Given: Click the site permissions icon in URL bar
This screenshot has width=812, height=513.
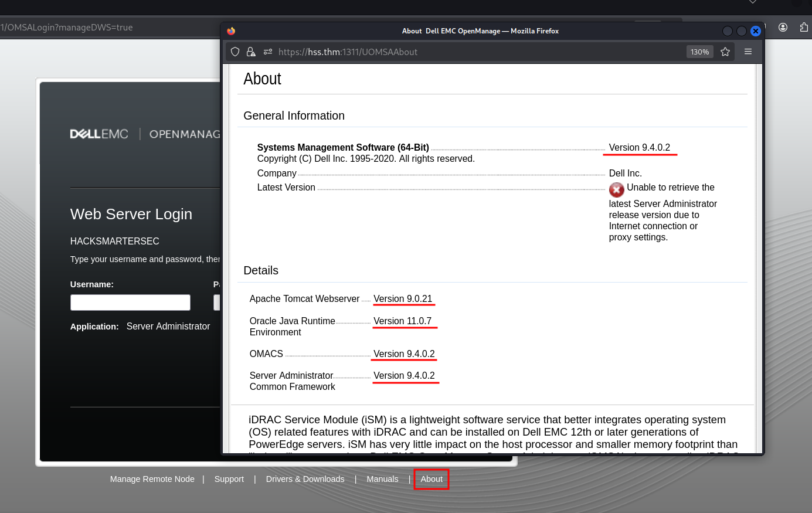Looking at the screenshot, I should point(268,52).
